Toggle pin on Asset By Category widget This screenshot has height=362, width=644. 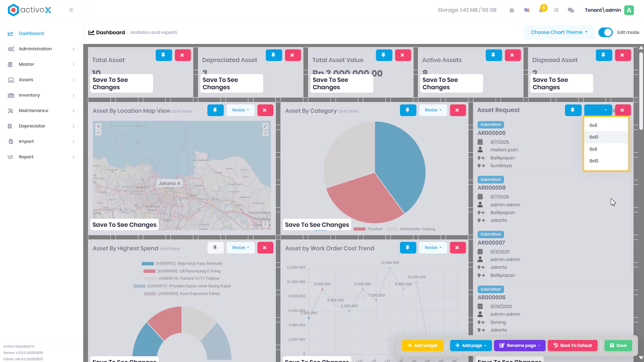(x=408, y=110)
